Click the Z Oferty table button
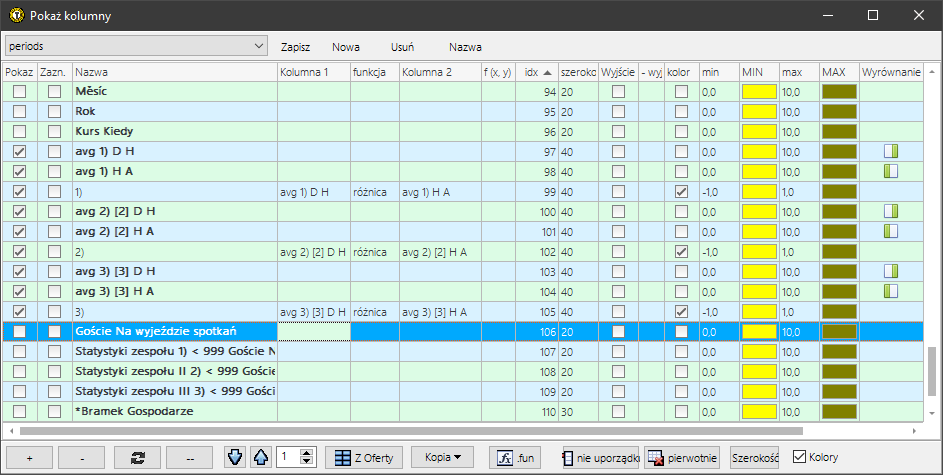 365,457
